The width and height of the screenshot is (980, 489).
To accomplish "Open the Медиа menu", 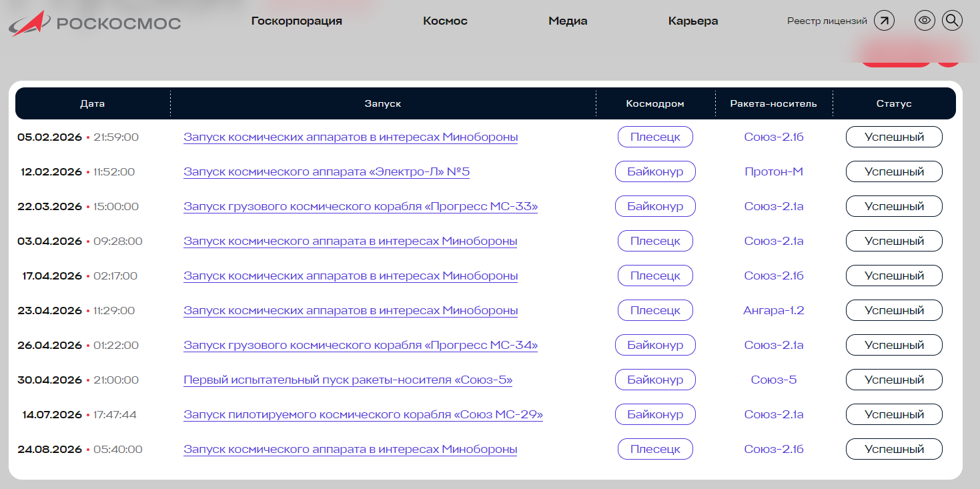I will (568, 21).
